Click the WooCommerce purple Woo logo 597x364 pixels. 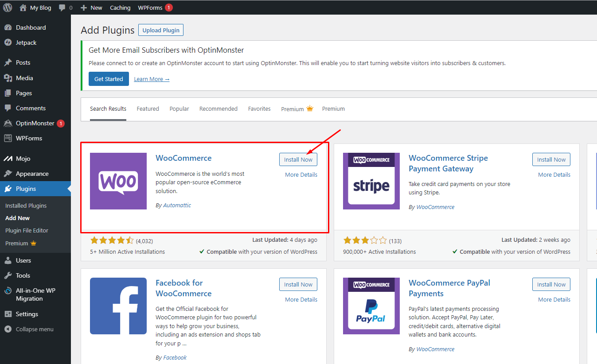coord(118,181)
